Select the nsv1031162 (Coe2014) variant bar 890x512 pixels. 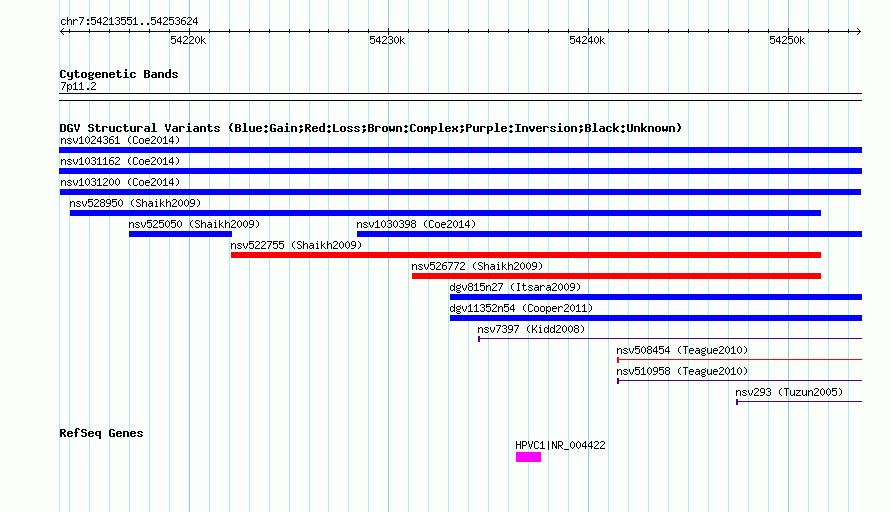point(460,171)
